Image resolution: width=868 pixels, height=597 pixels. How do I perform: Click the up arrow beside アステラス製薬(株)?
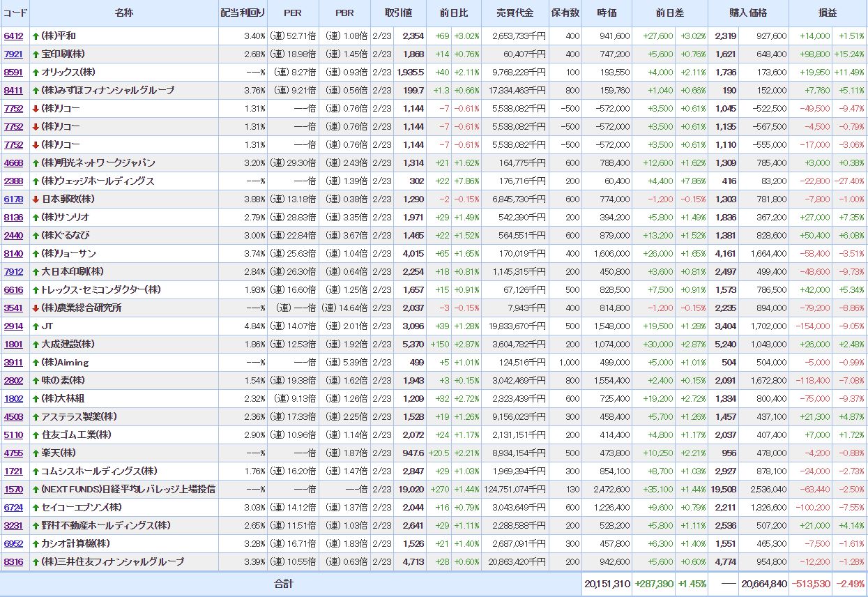pyautogui.click(x=36, y=417)
